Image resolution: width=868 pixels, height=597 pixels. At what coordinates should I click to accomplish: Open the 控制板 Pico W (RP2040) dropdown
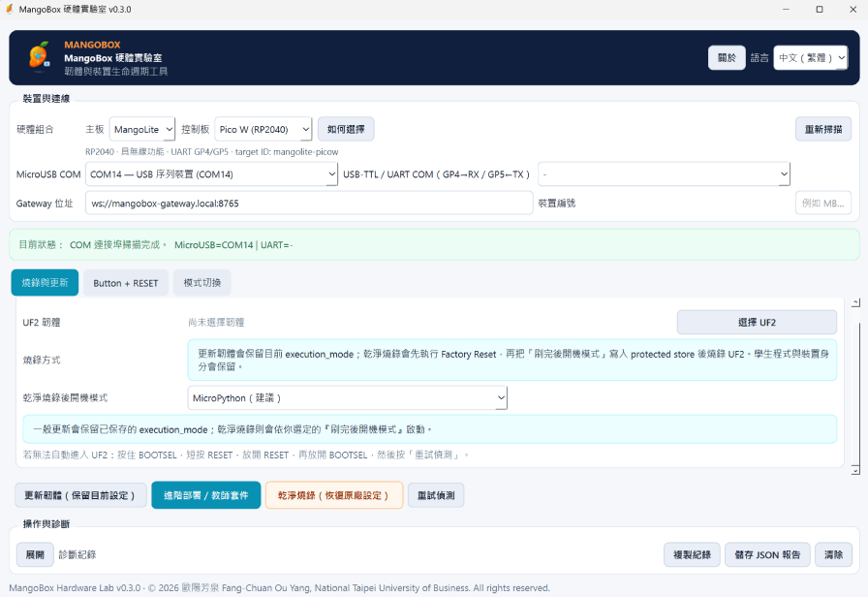pyautogui.click(x=263, y=129)
